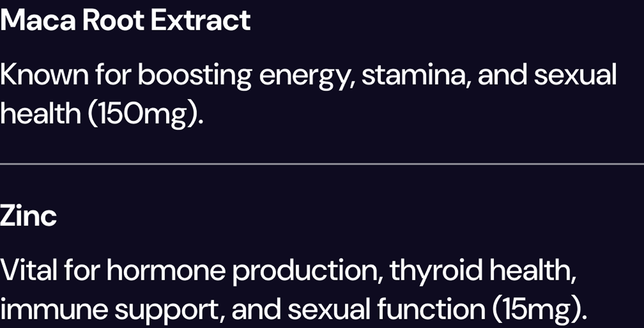Viewport: 644px width, 328px height.
Task: Click the word 'Maca' in the heading
Action: coord(38,20)
